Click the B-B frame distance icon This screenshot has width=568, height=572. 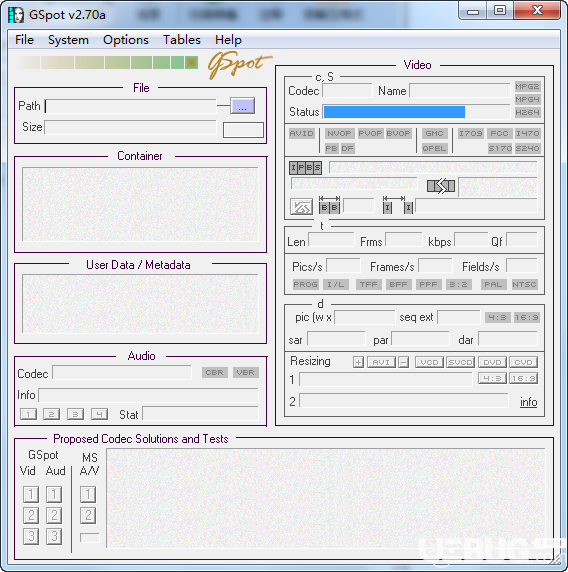point(329,205)
